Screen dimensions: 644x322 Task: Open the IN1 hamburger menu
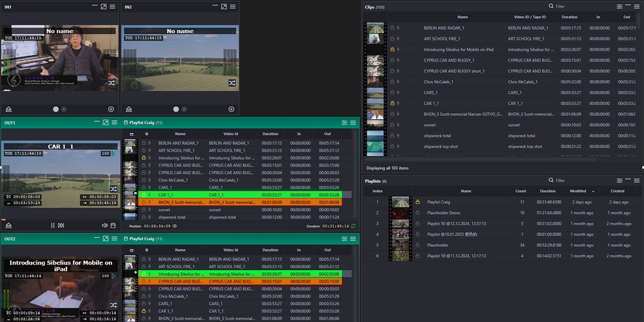pyautogui.click(x=113, y=6)
